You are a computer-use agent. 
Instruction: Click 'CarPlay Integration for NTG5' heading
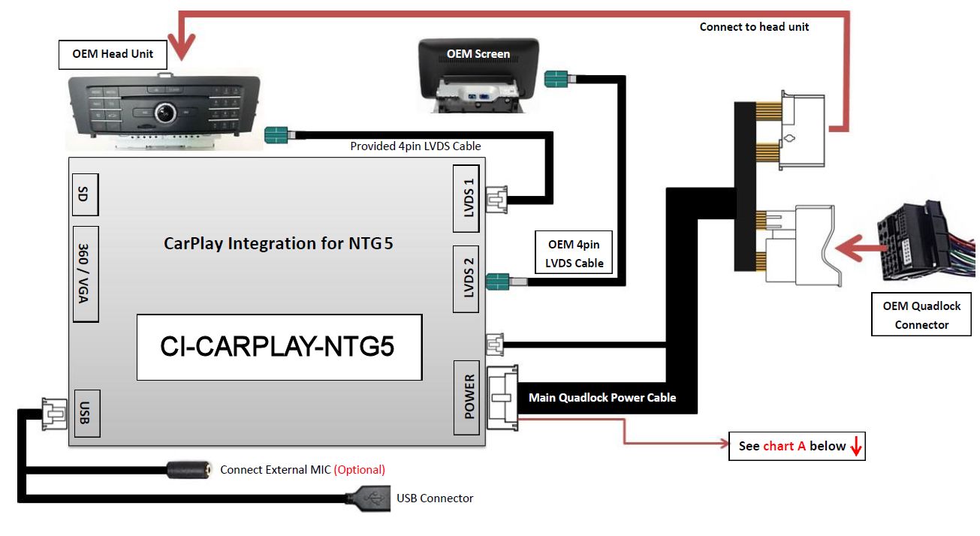279,243
